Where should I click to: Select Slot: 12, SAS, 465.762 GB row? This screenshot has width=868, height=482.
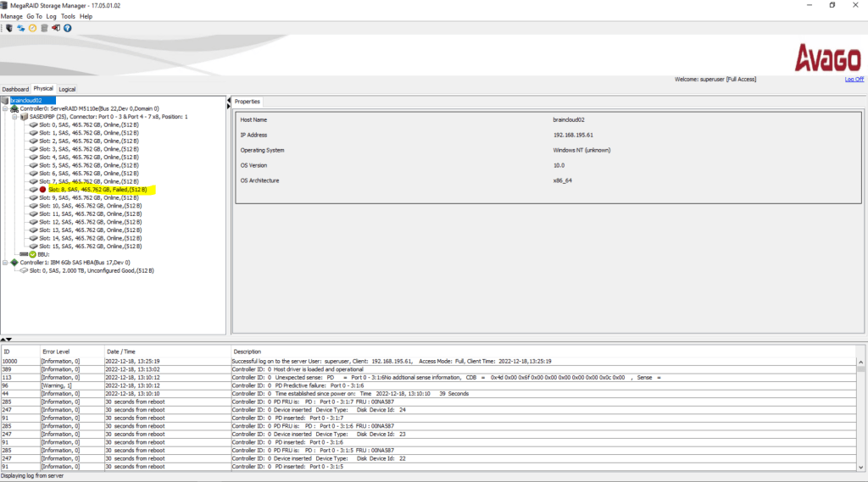pos(90,222)
